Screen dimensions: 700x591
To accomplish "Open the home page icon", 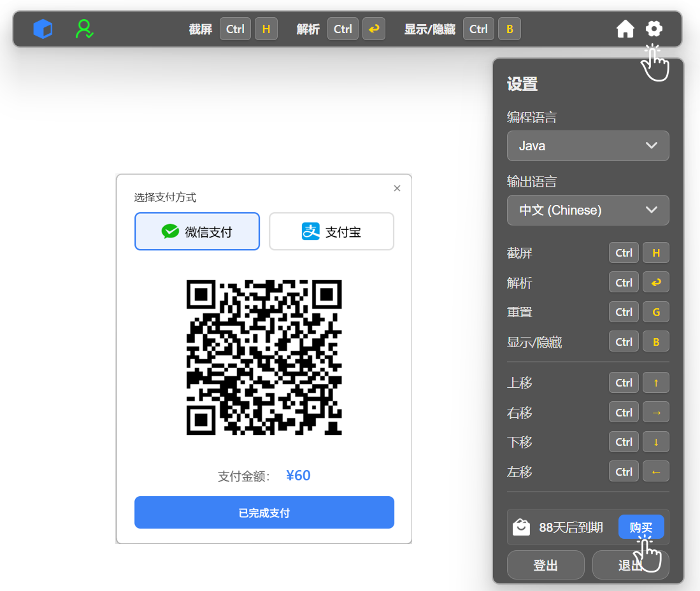I will [625, 29].
